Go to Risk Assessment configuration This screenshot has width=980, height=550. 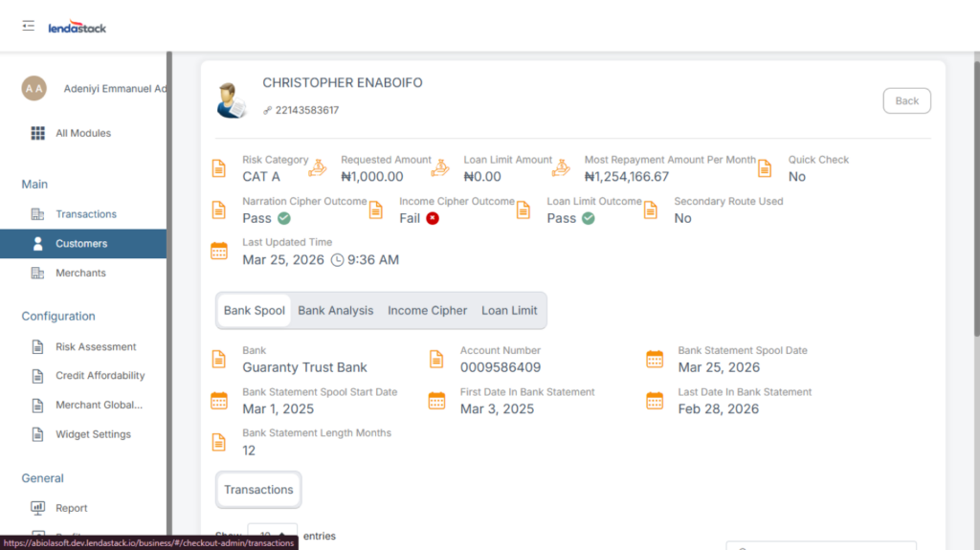pyautogui.click(x=96, y=347)
